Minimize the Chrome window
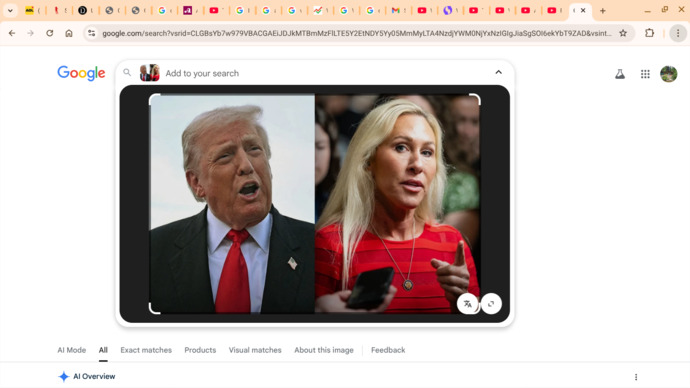Viewport: 690px width, 388px height. (x=647, y=11)
